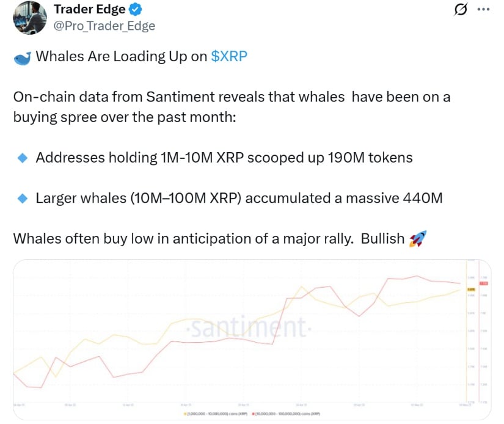Click the yellow value label on axis
The height and width of the screenshot is (424, 504).
pos(471,290)
